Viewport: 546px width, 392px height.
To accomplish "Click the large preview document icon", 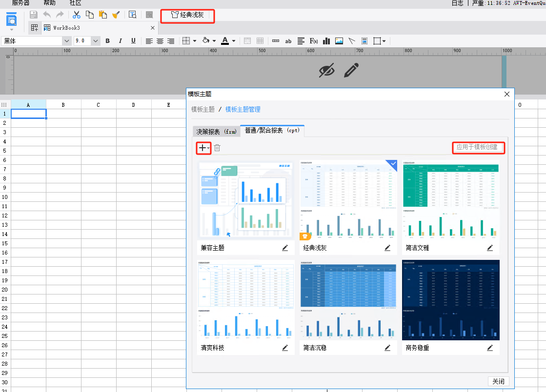I will (x=12, y=20).
